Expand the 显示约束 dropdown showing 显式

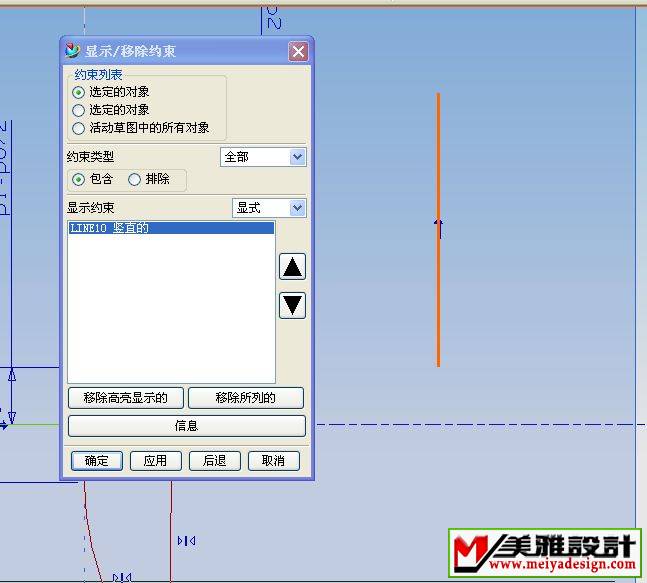(268, 208)
